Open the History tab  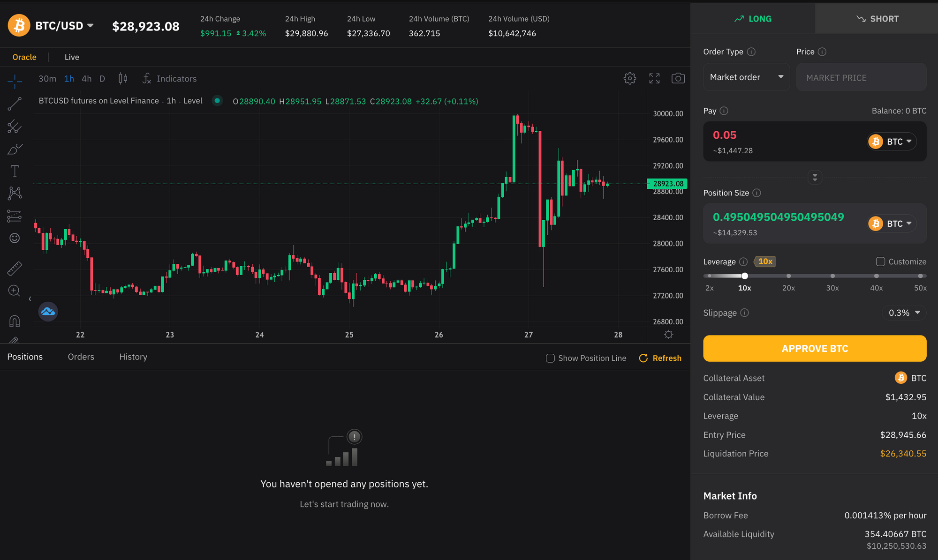(x=133, y=357)
